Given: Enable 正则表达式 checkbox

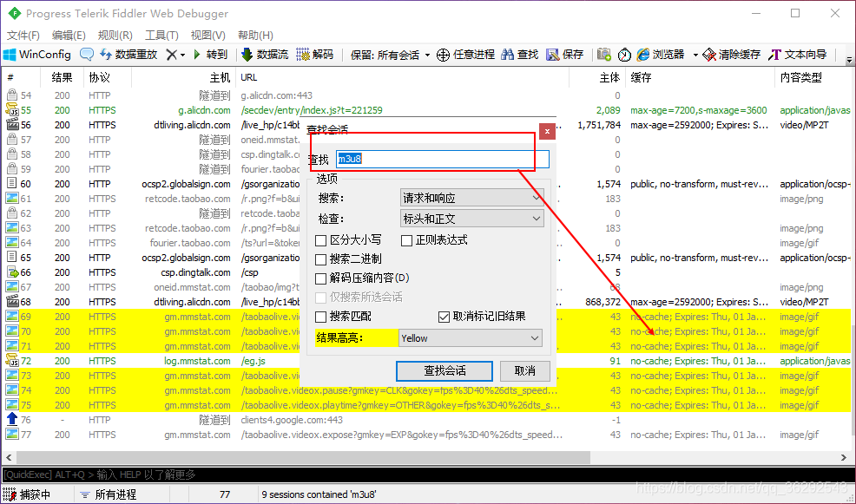Looking at the screenshot, I should (x=406, y=240).
